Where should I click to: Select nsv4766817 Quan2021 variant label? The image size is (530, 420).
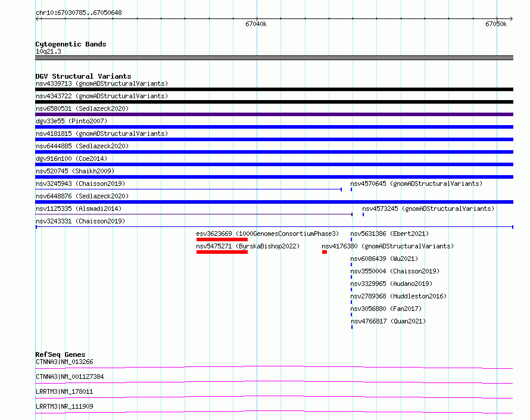click(x=388, y=321)
